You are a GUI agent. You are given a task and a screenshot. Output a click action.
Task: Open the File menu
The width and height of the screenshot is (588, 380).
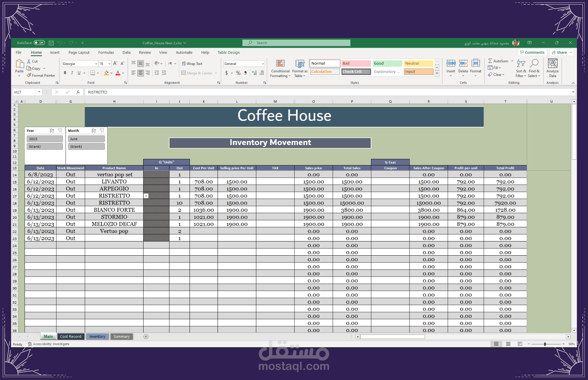tap(19, 53)
